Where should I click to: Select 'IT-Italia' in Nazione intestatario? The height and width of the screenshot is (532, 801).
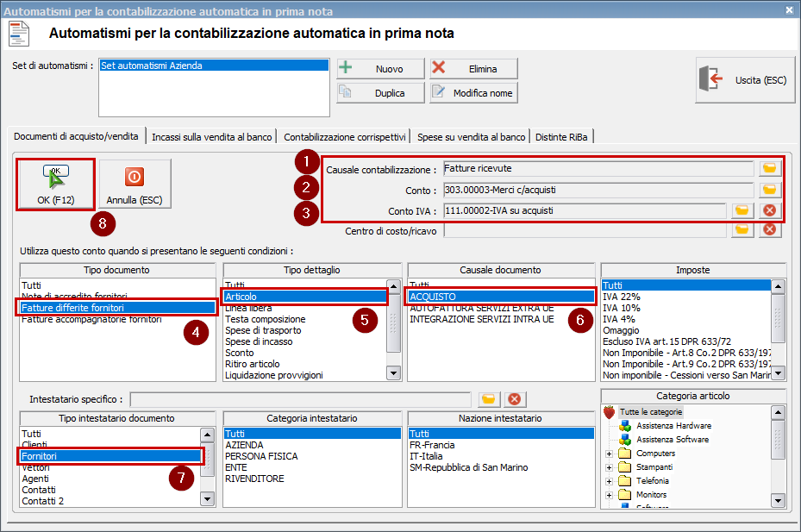click(501, 456)
